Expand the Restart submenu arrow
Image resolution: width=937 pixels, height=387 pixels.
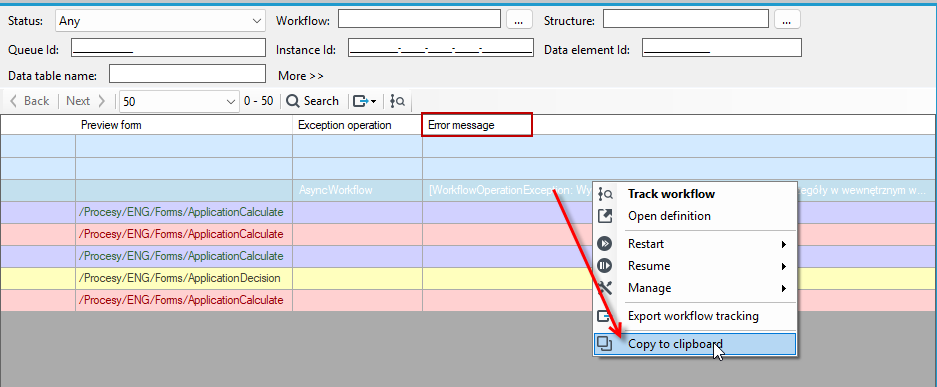(783, 244)
